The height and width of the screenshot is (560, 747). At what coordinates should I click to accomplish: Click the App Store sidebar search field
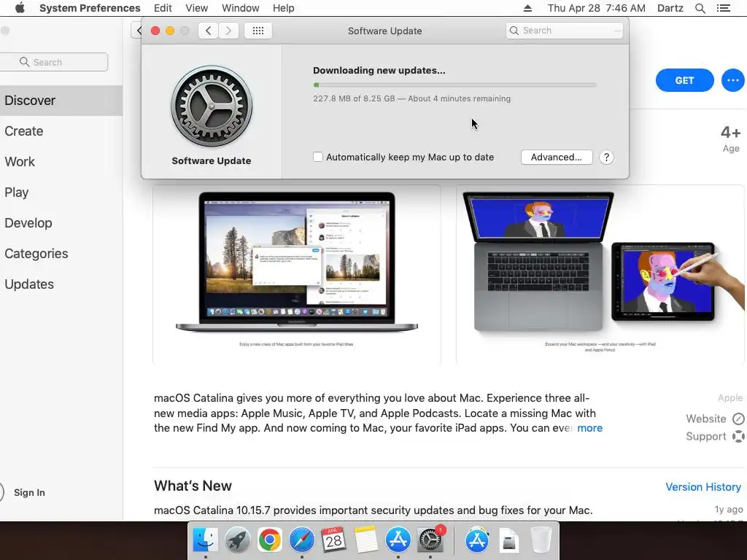click(x=54, y=62)
